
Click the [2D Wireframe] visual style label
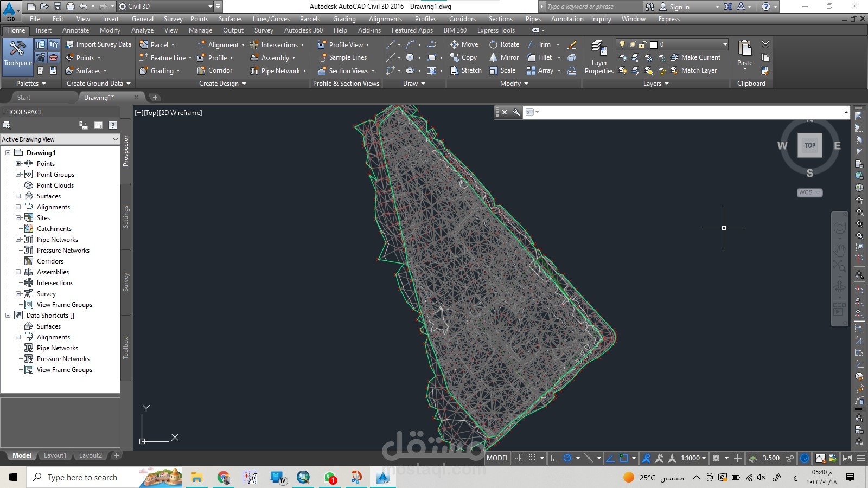pos(181,113)
